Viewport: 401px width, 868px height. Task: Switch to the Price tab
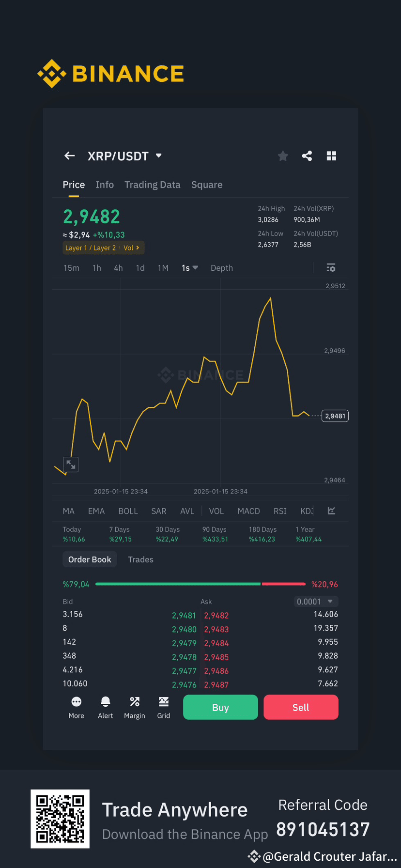coord(74,185)
